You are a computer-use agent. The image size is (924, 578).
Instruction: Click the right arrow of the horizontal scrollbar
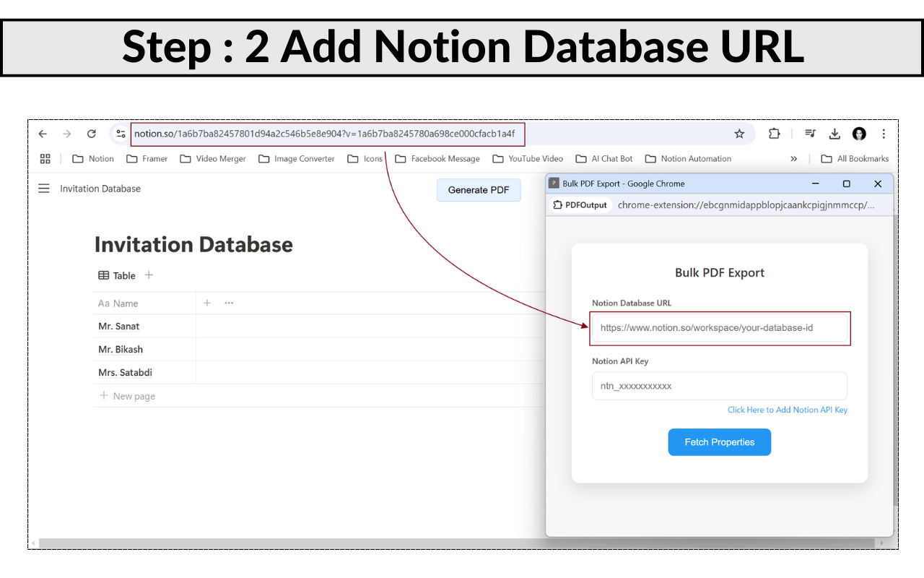[x=881, y=543]
